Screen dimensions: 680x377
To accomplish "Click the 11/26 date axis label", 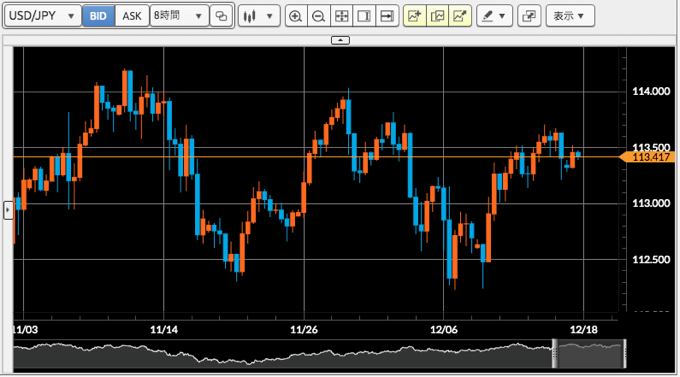I will (x=304, y=330).
